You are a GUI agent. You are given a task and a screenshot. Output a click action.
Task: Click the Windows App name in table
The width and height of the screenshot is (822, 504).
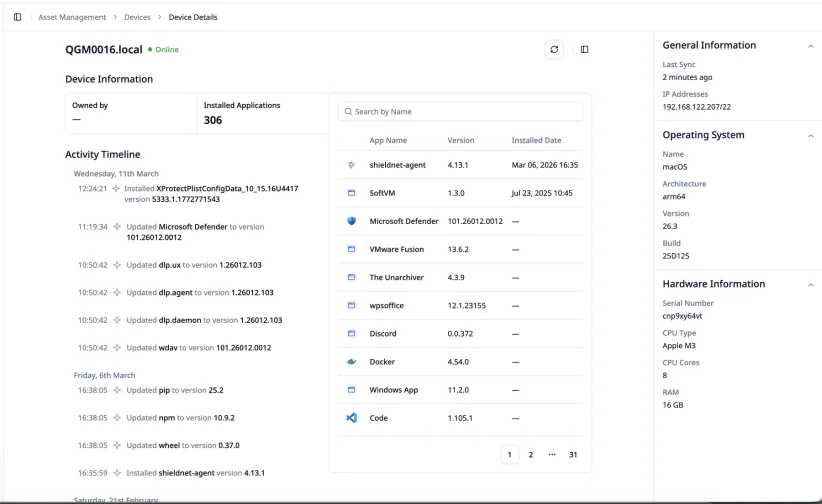(x=394, y=390)
